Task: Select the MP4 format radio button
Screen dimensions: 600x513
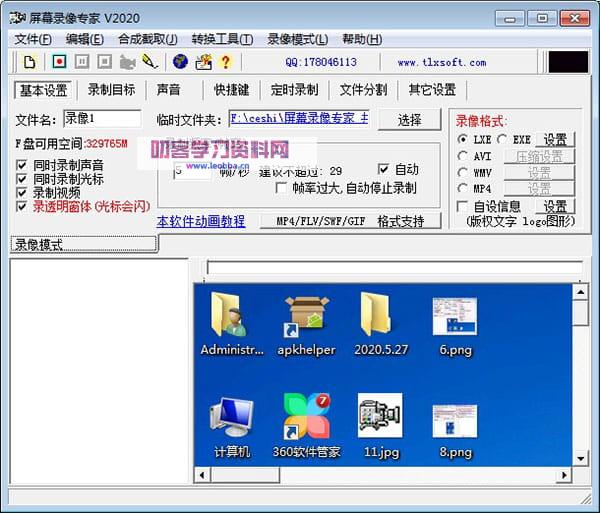Action: 463,188
